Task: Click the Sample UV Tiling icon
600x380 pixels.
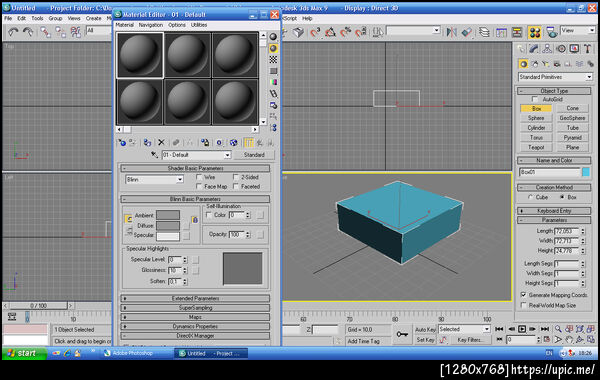Action: pos(273,71)
